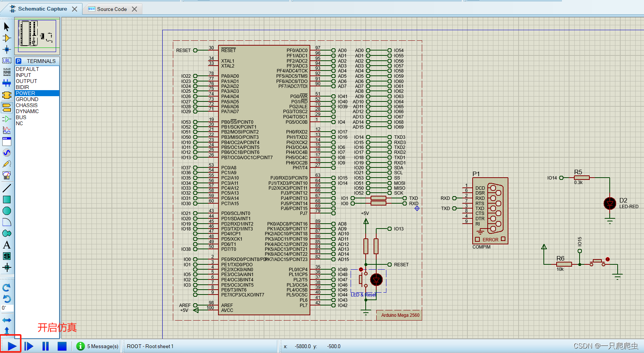Rotate clockwise using the toolbar icon

(x=6, y=288)
